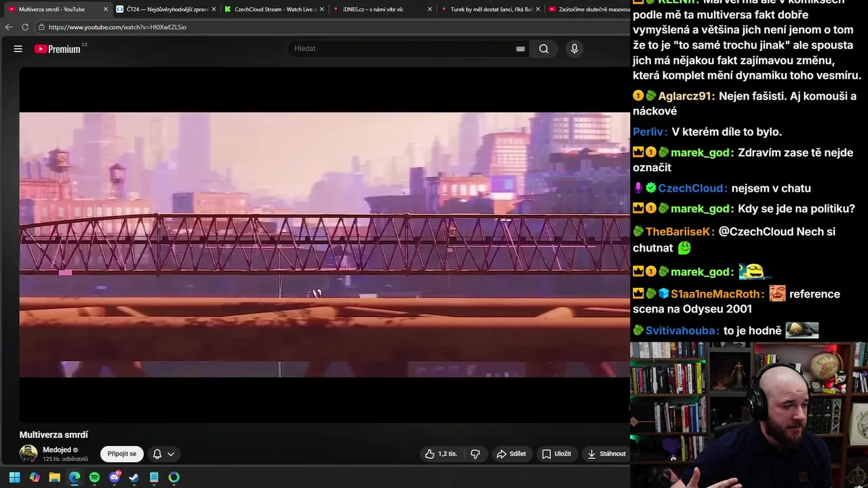Open Steam from taskbar
The image size is (868, 488).
pyautogui.click(x=134, y=477)
